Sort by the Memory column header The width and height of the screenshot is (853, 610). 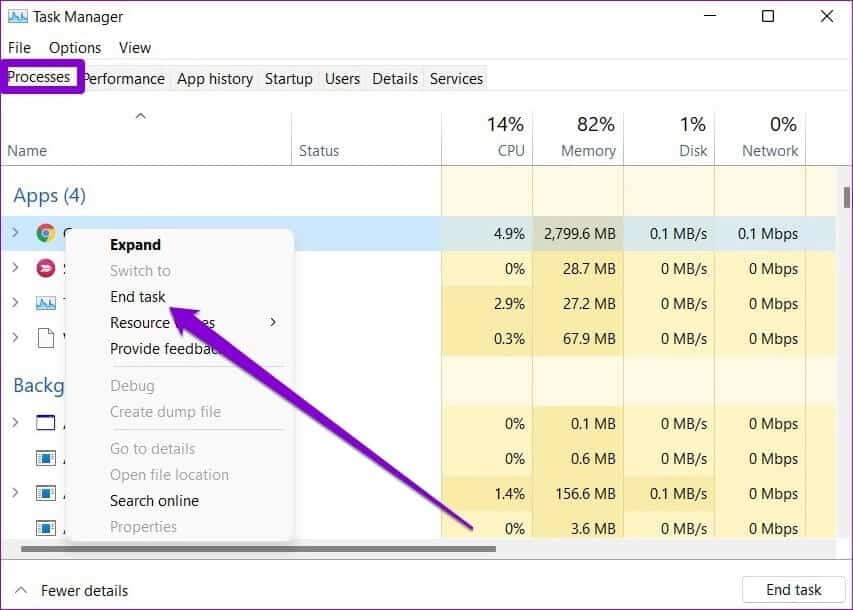point(588,151)
